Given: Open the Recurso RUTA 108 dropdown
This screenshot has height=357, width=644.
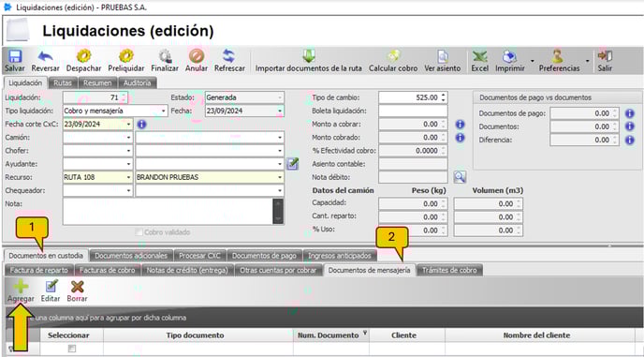Looking at the screenshot, I should (128, 177).
